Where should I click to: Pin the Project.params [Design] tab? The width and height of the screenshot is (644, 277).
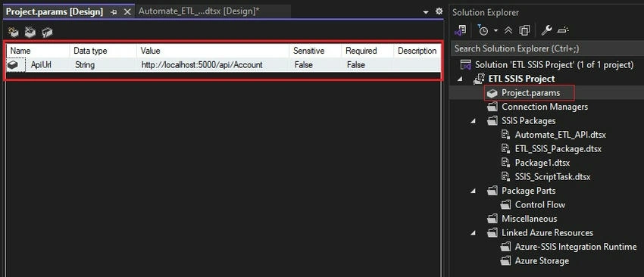(x=114, y=12)
